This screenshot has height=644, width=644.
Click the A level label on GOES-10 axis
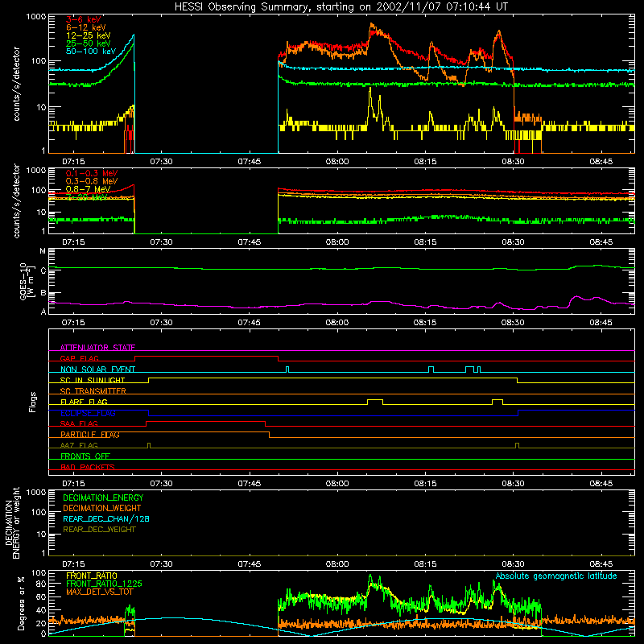[43, 312]
